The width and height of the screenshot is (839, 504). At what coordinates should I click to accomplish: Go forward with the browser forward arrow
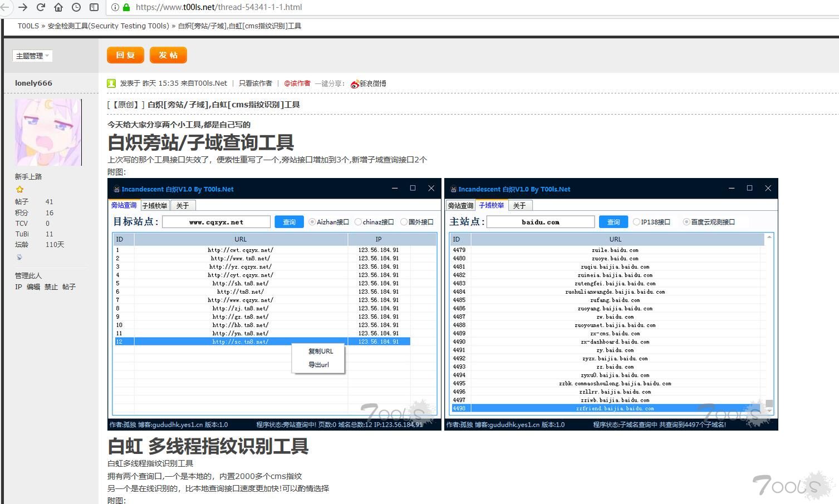pos(23,7)
